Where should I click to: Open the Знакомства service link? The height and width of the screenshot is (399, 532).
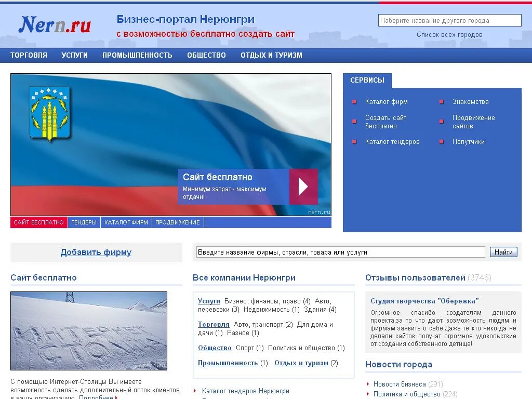(x=471, y=101)
